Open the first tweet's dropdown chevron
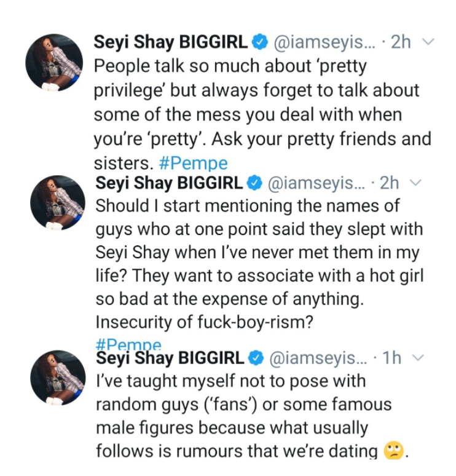 (x=430, y=42)
